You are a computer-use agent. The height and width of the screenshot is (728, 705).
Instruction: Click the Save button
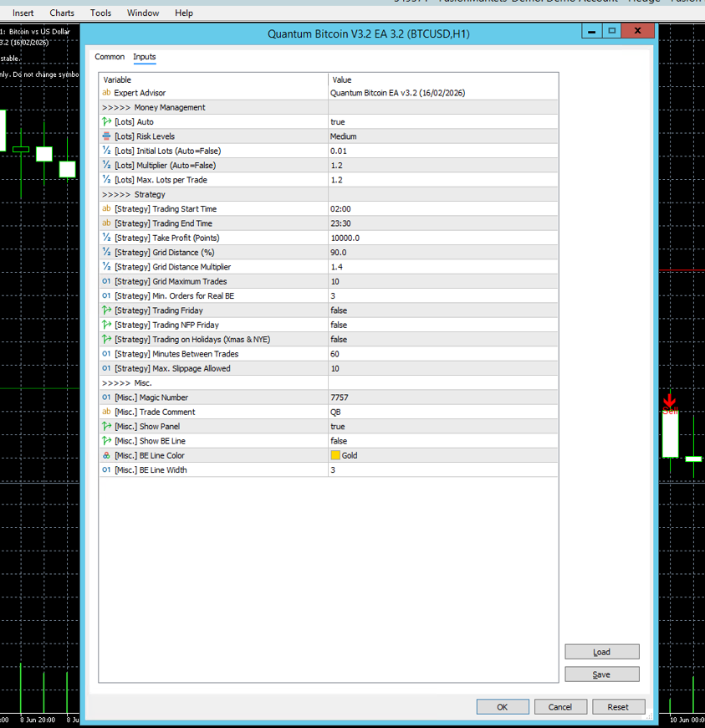pos(602,674)
